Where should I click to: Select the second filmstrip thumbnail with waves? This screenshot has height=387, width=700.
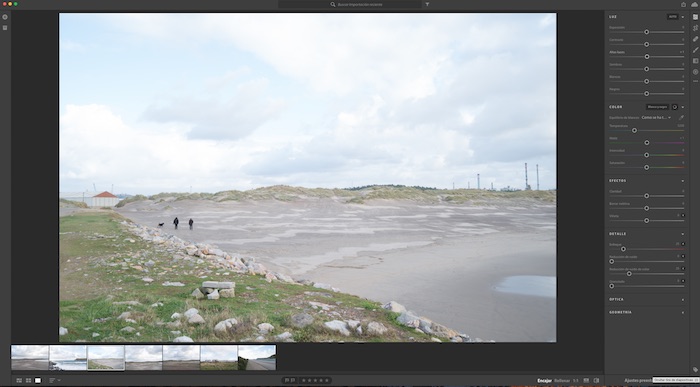point(68,358)
